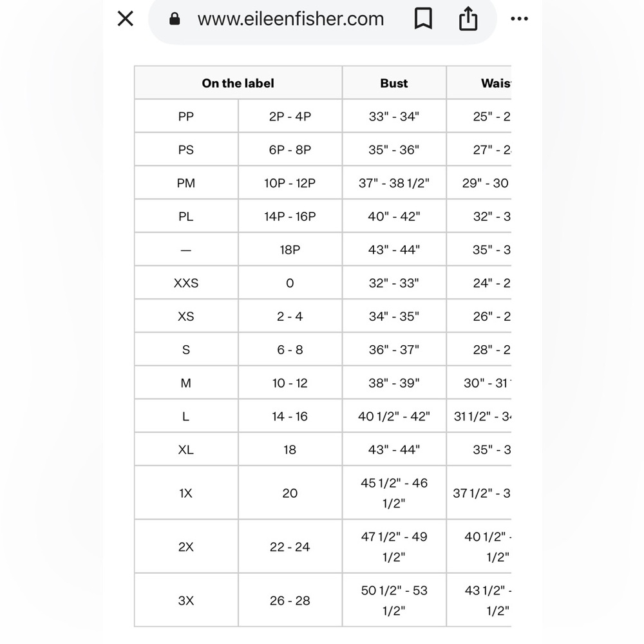Open the three-dot more options menu
644x644 pixels.
tap(519, 19)
